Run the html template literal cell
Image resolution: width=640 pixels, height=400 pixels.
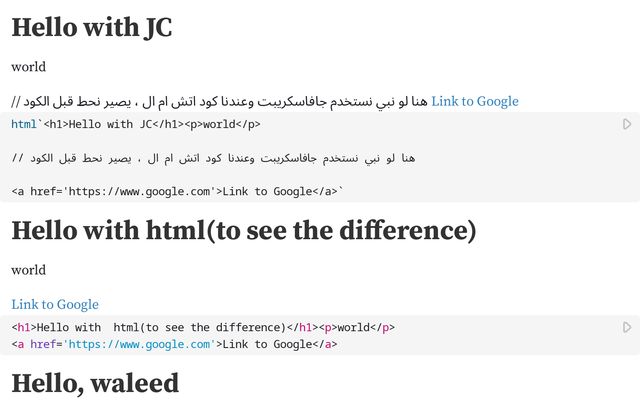[627, 124]
